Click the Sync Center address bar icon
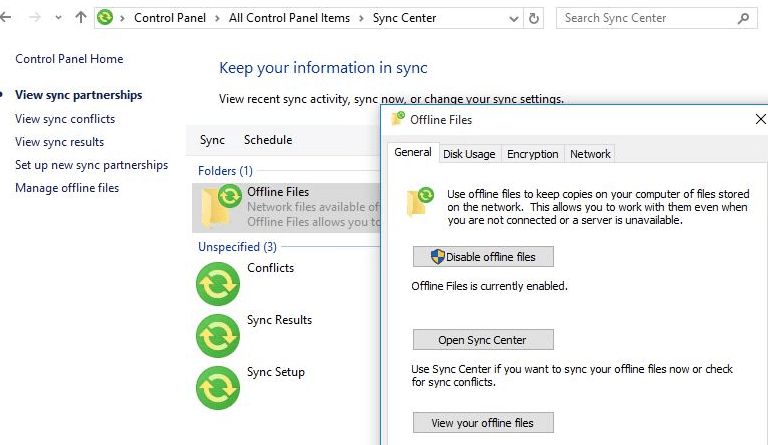Viewport: 768px width, 445px height. coord(105,18)
